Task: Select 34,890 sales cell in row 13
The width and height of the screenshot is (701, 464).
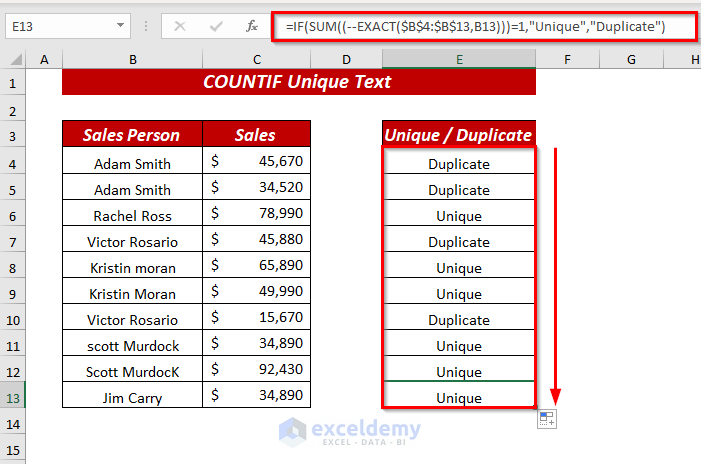Action: (256, 395)
